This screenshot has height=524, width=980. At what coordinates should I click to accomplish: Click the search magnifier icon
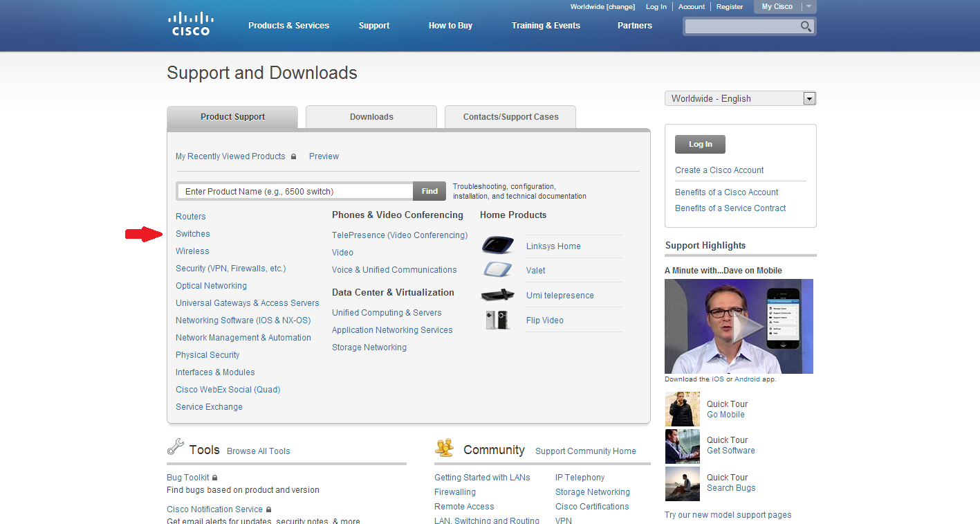(x=806, y=26)
